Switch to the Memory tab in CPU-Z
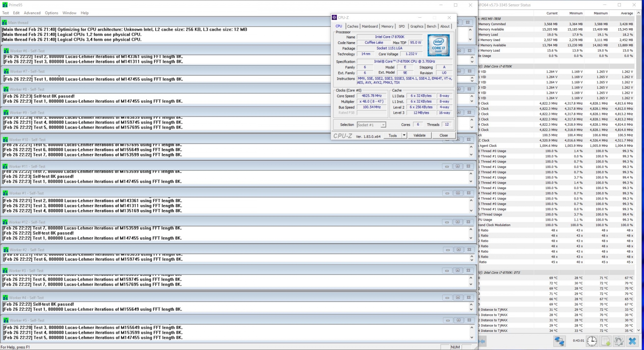Screen dimensions: 644x350 click(x=387, y=26)
